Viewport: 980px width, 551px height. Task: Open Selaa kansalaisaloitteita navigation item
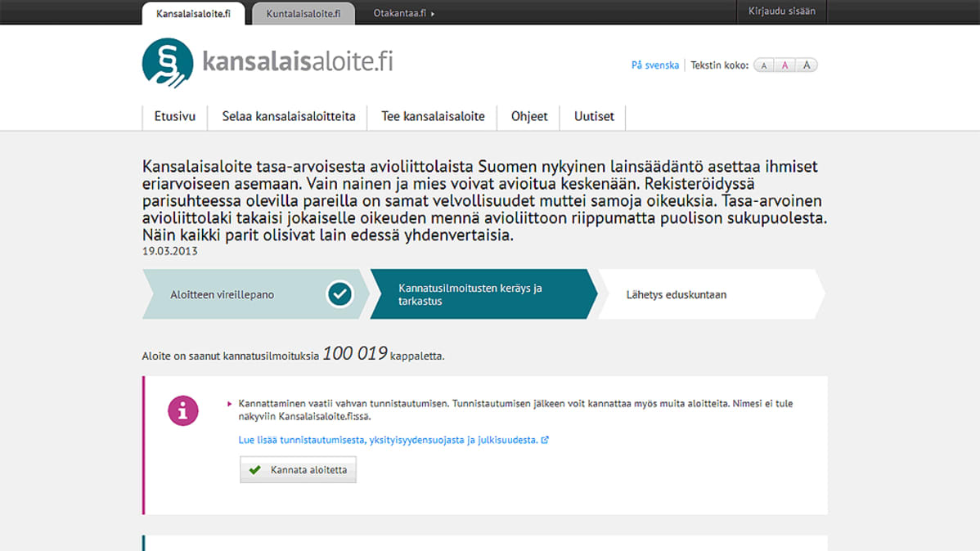click(x=289, y=117)
